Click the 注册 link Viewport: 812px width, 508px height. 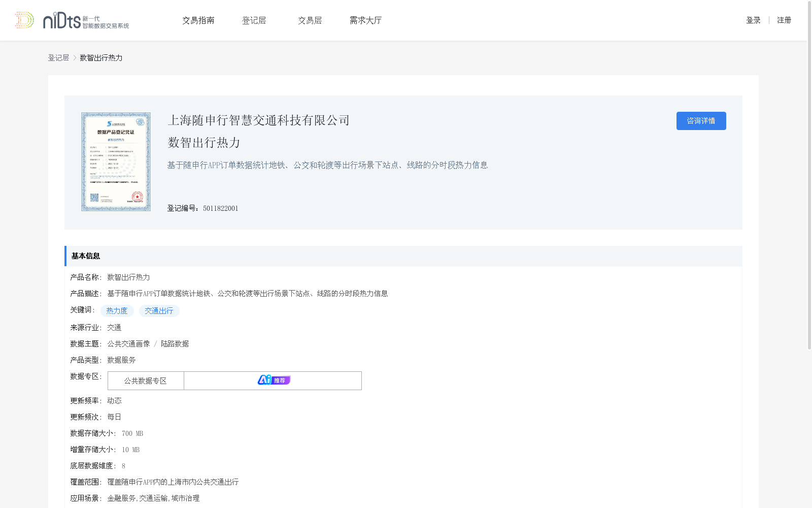[x=784, y=20]
